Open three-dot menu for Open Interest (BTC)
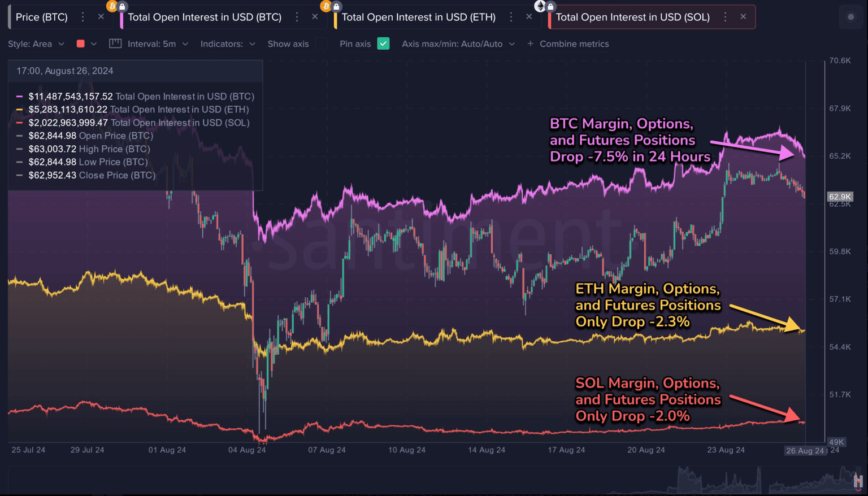This screenshot has width=868, height=496. tap(297, 17)
